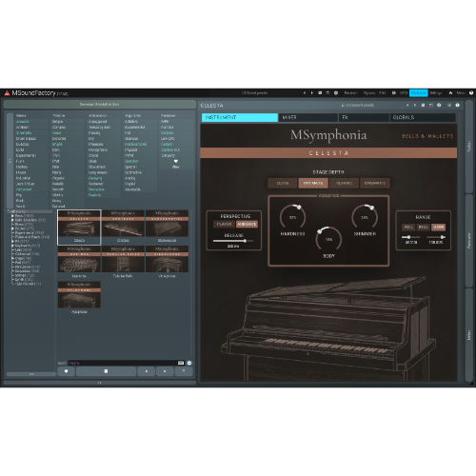Toggle the Sampled algorithm tag

tap(131, 161)
